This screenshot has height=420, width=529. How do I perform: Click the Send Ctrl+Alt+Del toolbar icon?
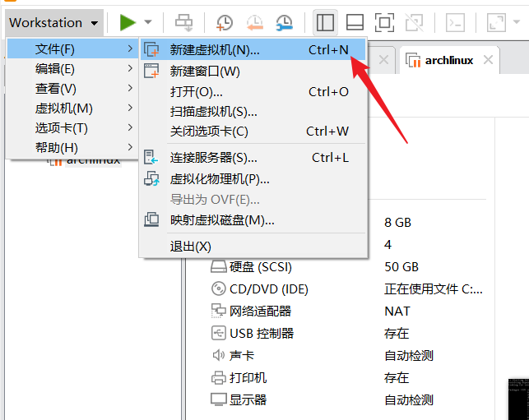coord(184,22)
